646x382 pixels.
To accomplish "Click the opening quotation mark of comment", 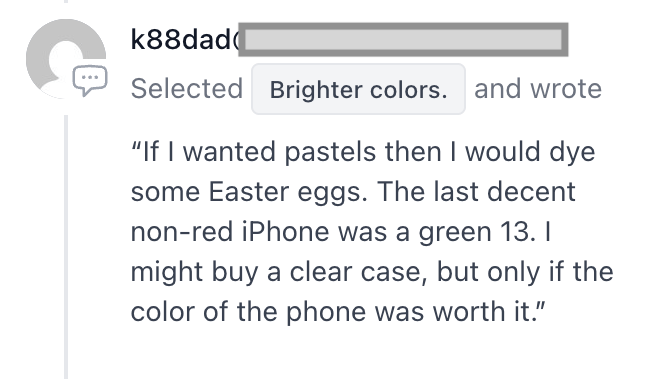I will click(136, 145).
